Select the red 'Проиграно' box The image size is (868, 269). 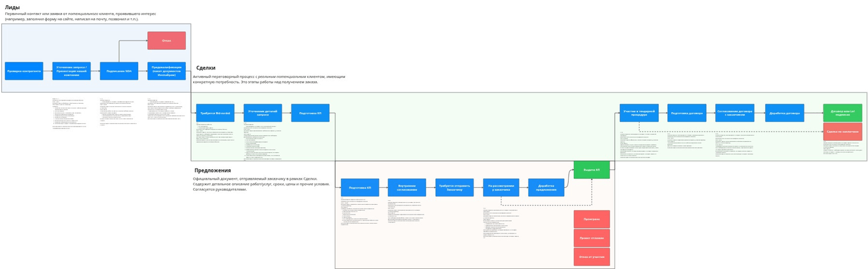coord(591,219)
